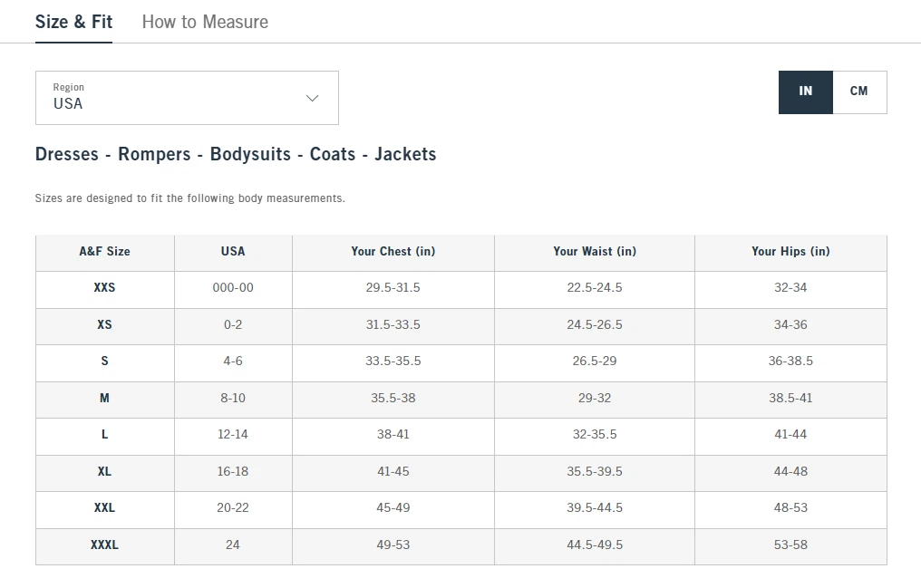Switch to the How to Measure tab
The height and width of the screenshot is (588, 921).
pos(205,22)
